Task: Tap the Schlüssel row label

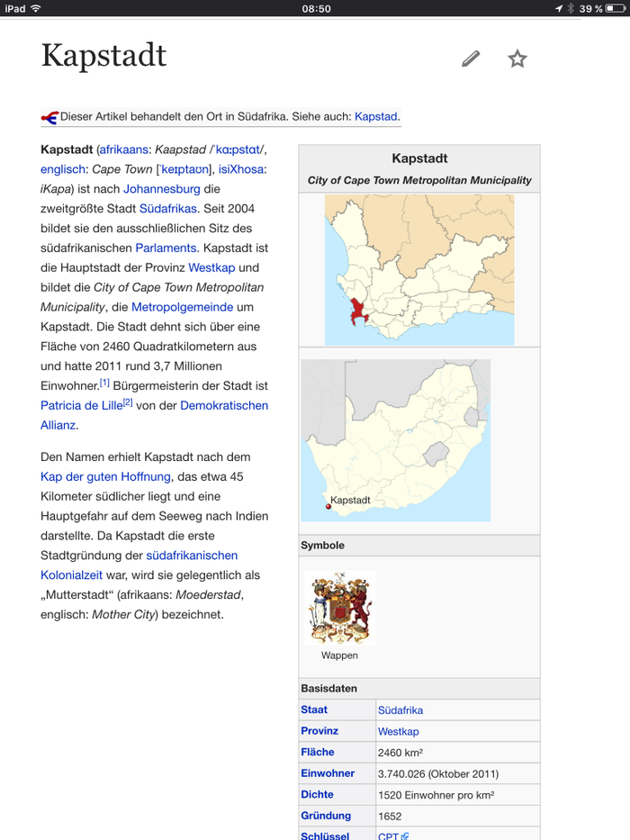Action: (x=325, y=835)
